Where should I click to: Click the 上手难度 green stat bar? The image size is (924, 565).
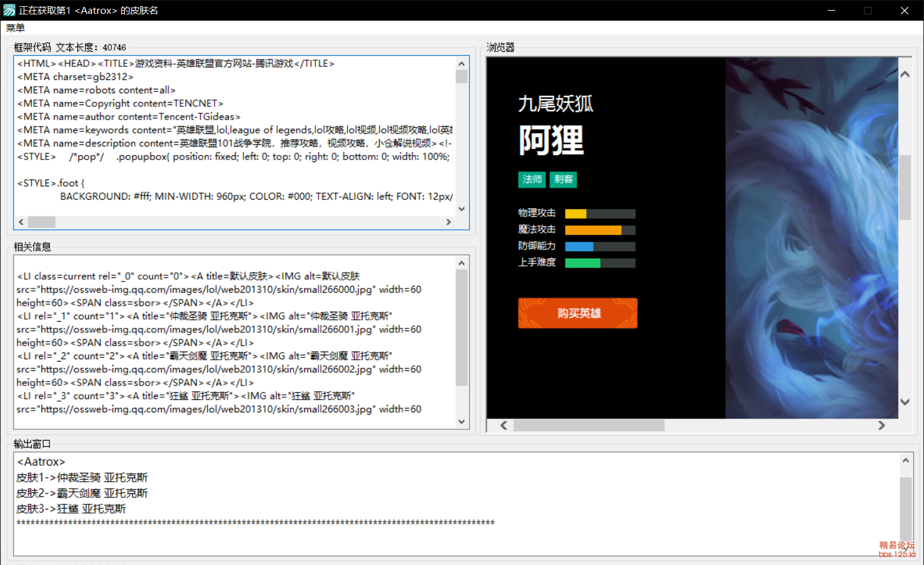582,263
